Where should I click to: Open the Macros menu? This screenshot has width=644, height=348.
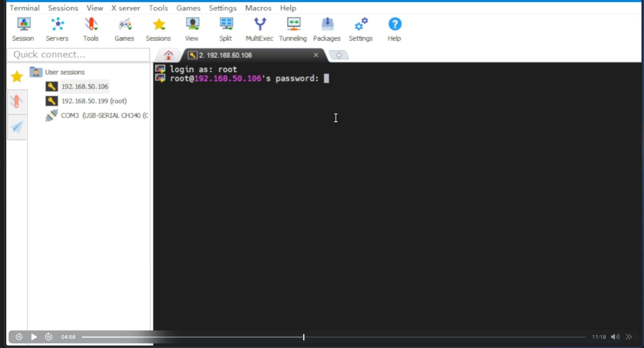click(258, 8)
